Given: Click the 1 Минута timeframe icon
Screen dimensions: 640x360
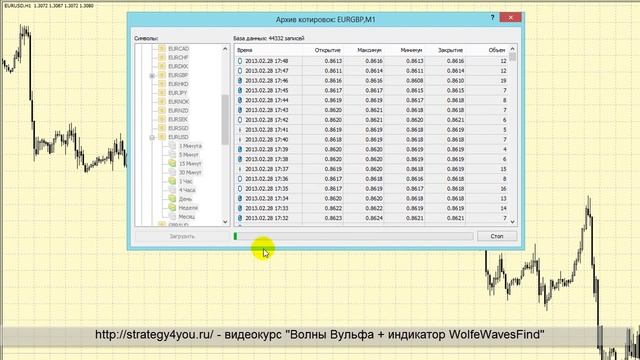Looking at the screenshot, I should click(x=172, y=146).
